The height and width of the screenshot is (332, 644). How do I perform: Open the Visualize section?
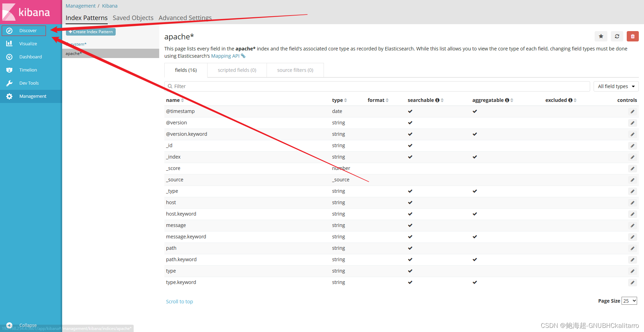(28, 44)
